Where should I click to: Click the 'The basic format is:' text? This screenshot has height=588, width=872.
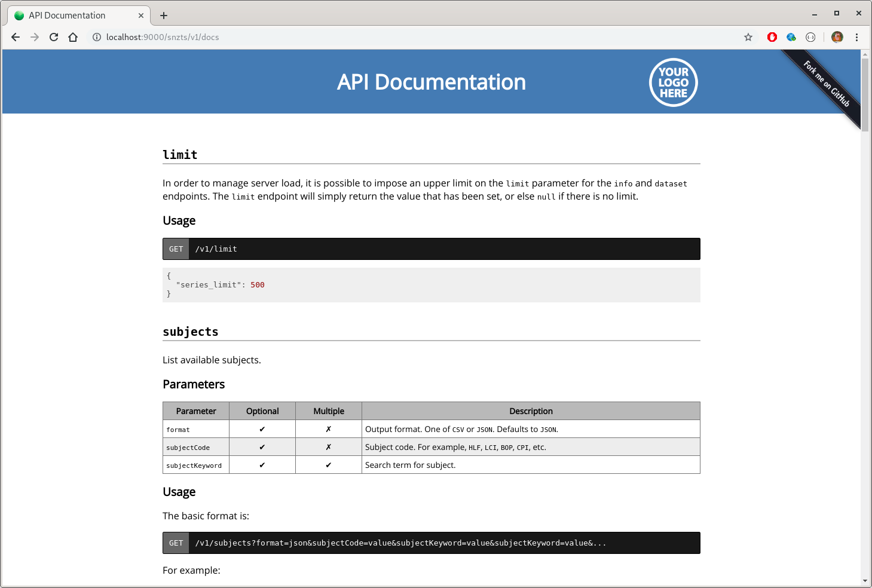pyautogui.click(x=206, y=516)
